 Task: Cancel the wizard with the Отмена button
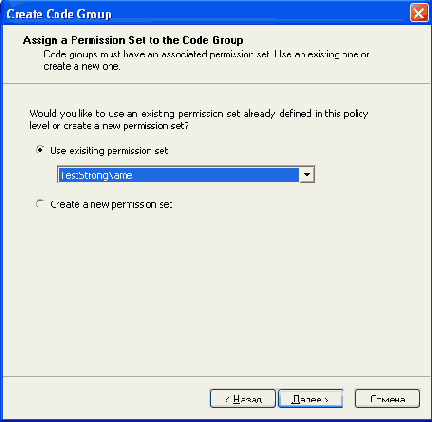[387, 399]
